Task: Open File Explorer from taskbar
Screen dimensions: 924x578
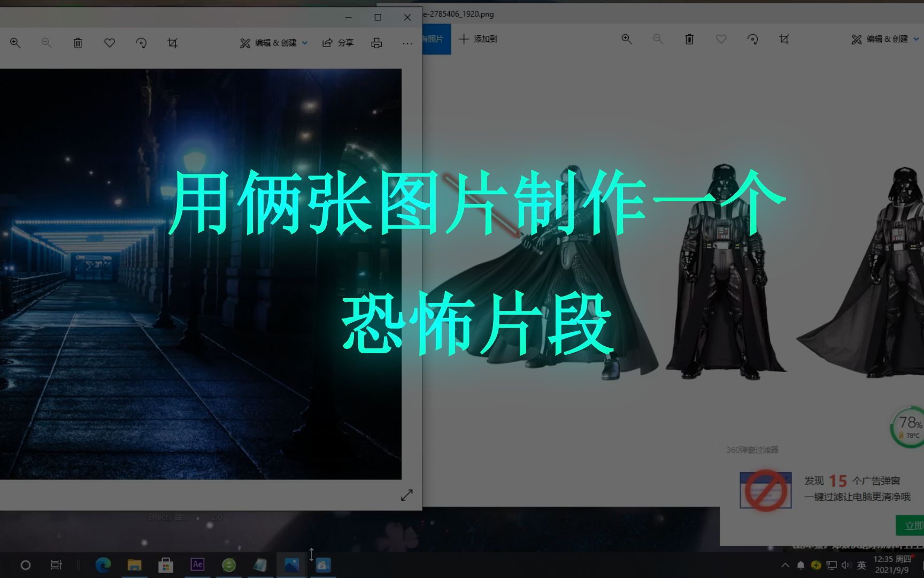Action: (134, 565)
